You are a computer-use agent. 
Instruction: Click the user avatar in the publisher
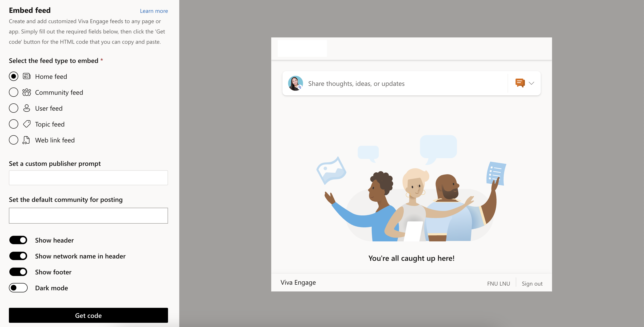tap(295, 83)
